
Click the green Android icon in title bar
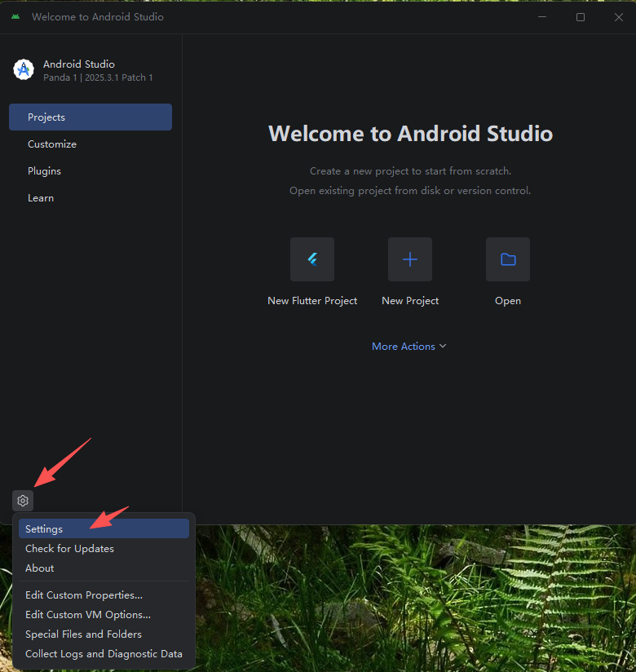15,16
